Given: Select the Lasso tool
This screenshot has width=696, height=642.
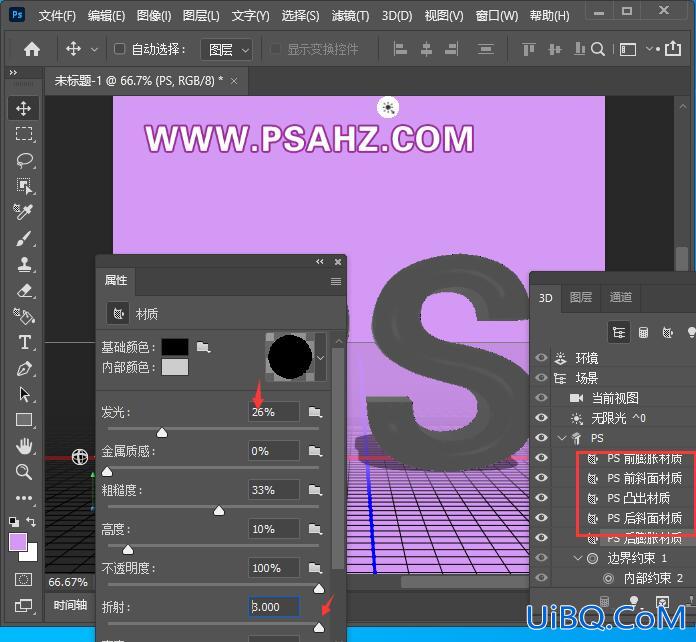Looking at the screenshot, I should [24, 160].
